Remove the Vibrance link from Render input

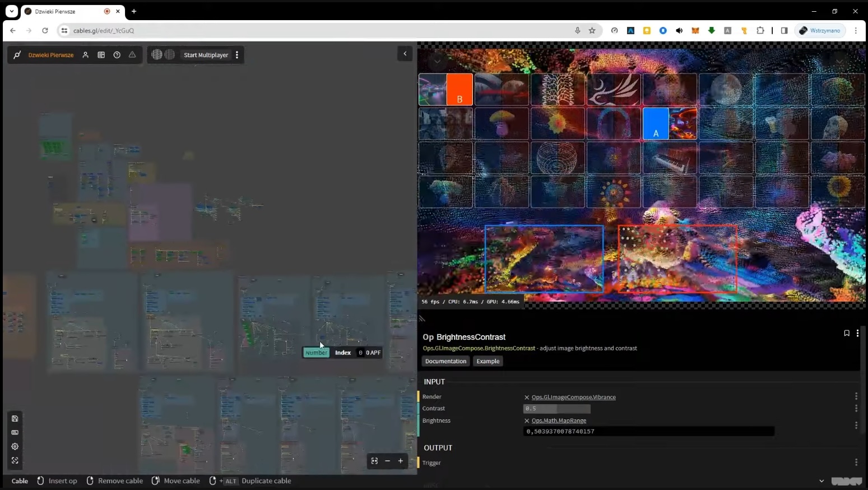(x=527, y=397)
